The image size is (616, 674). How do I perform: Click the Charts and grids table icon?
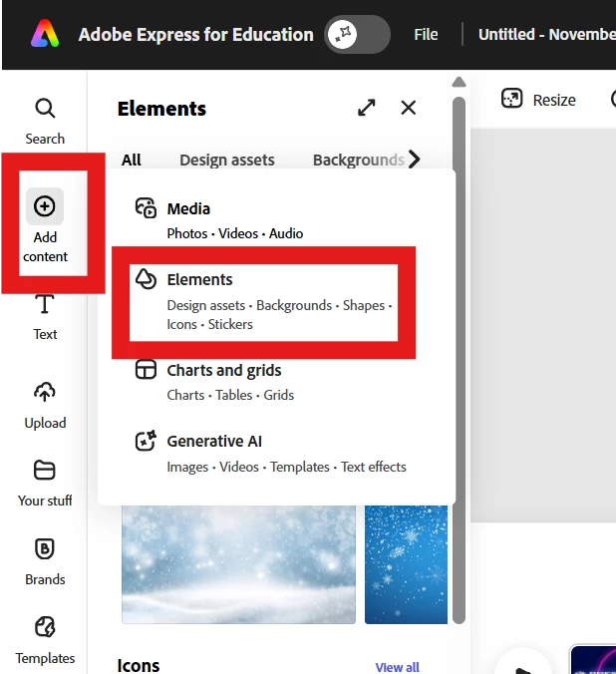click(146, 369)
